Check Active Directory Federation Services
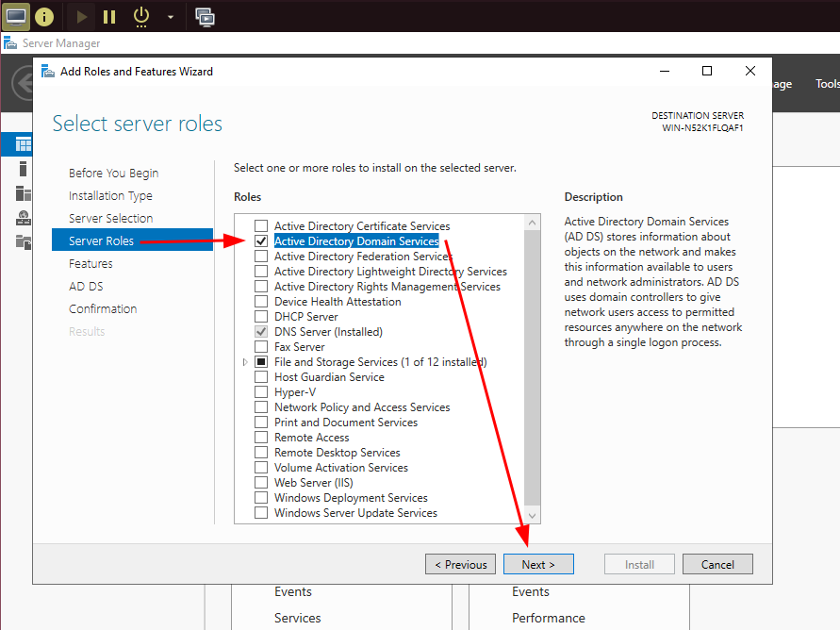This screenshot has width=840, height=630. pos(261,257)
